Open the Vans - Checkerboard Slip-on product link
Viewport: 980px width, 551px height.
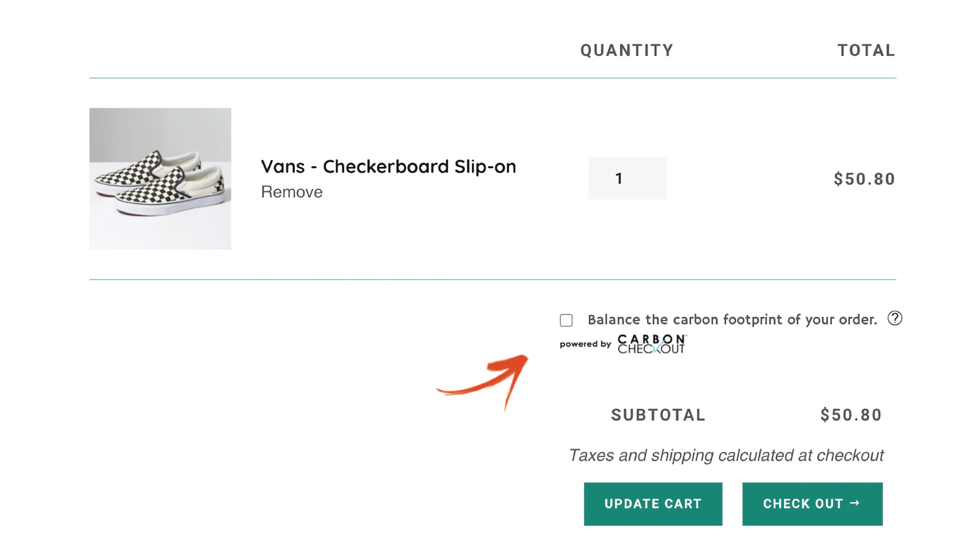click(388, 167)
